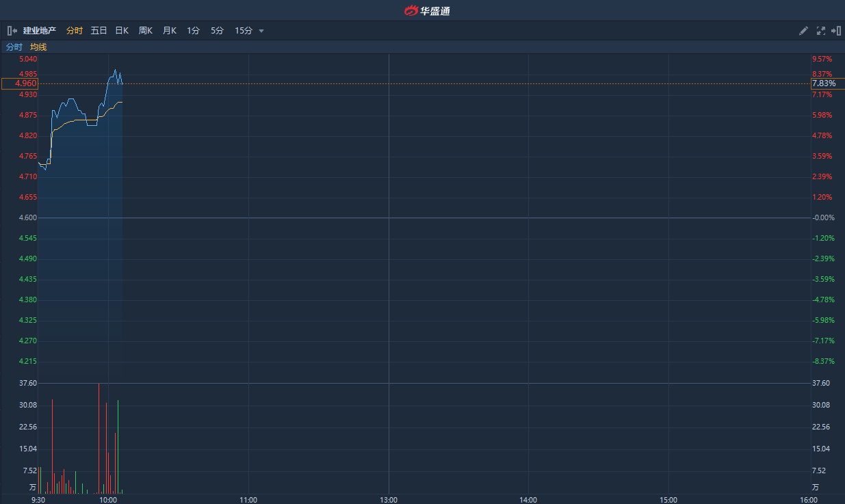845x504 pixels.
Task: Toggle fullscreen chart view icon
Action: pyautogui.click(x=821, y=31)
